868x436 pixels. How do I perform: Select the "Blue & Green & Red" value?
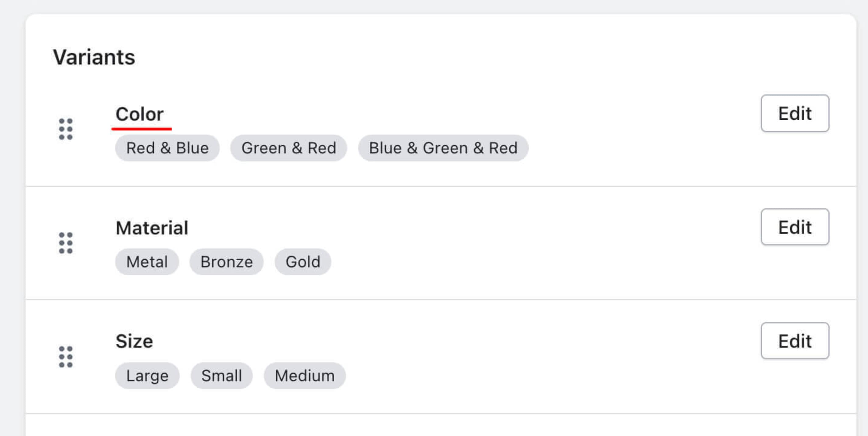tap(443, 148)
